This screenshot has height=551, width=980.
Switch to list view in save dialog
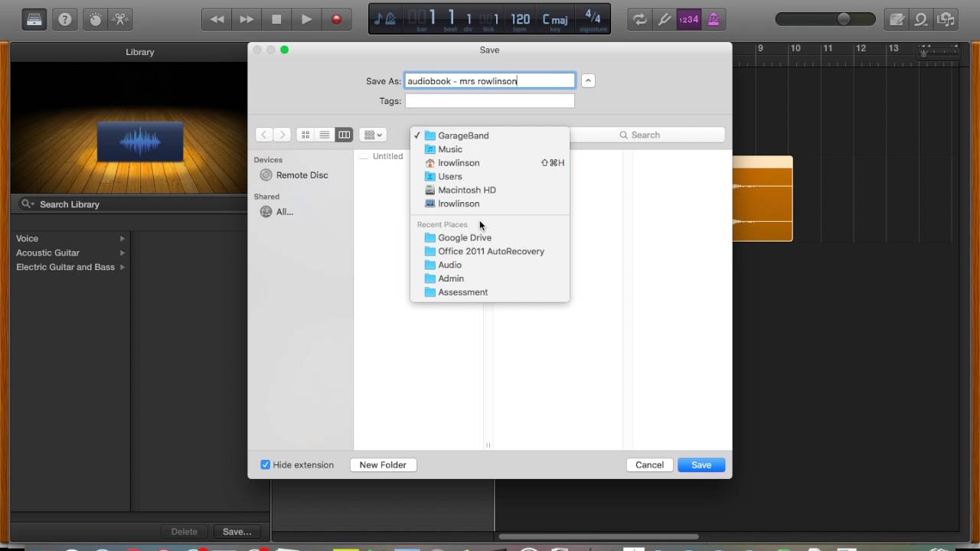pyautogui.click(x=325, y=135)
